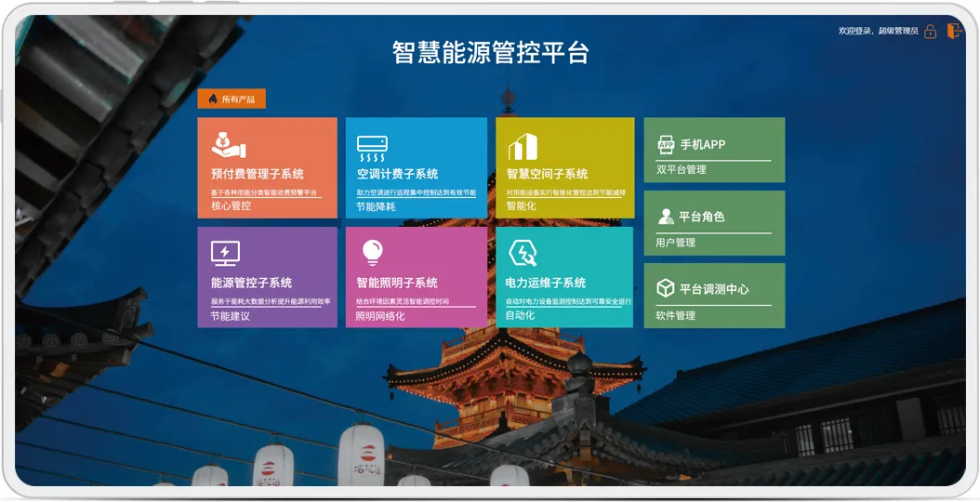Open 电力运维子系统 title

point(546,283)
